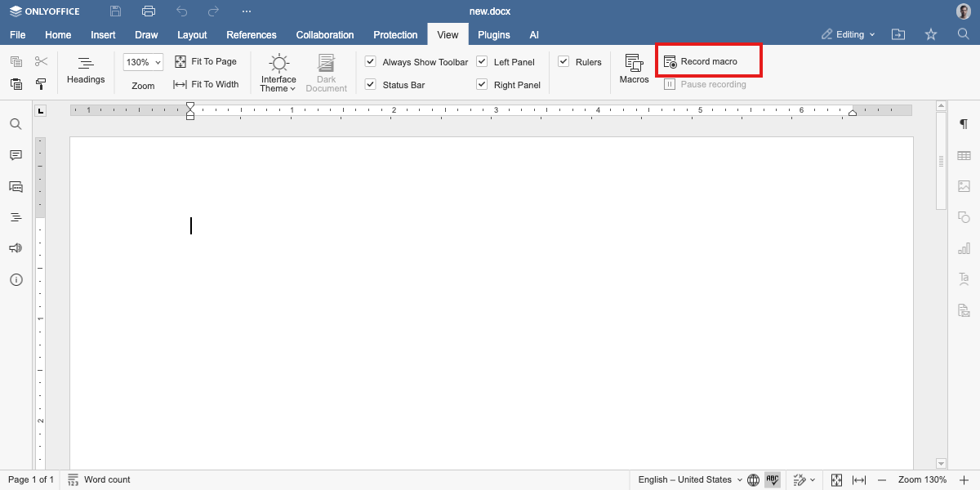Open the Comments panel in left sidebar
Viewport: 980px width, 490px height.
pyautogui.click(x=16, y=155)
